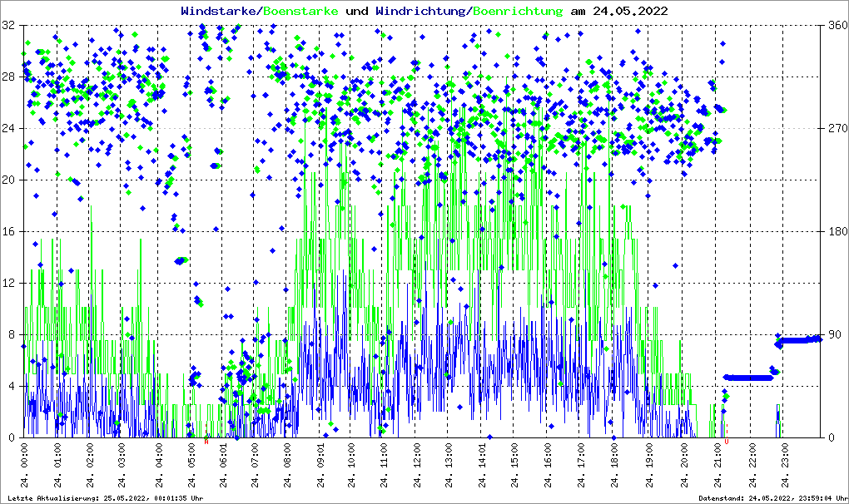Select the blue 'Windstarke' title label
The height and width of the screenshot is (504, 849).
coord(219,11)
